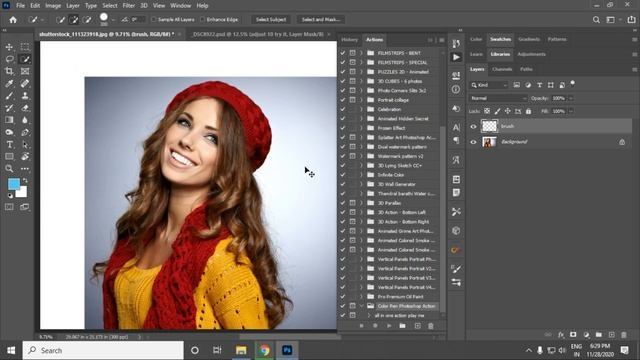Open the Normal blend mode dropdown
The width and height of the screenshot is (640, 360).
coord(498,98)
